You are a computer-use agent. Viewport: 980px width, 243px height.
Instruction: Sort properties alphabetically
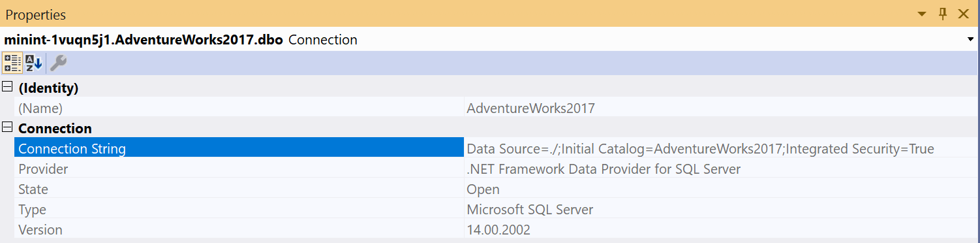pyautogui.click(x=34, y=63)
